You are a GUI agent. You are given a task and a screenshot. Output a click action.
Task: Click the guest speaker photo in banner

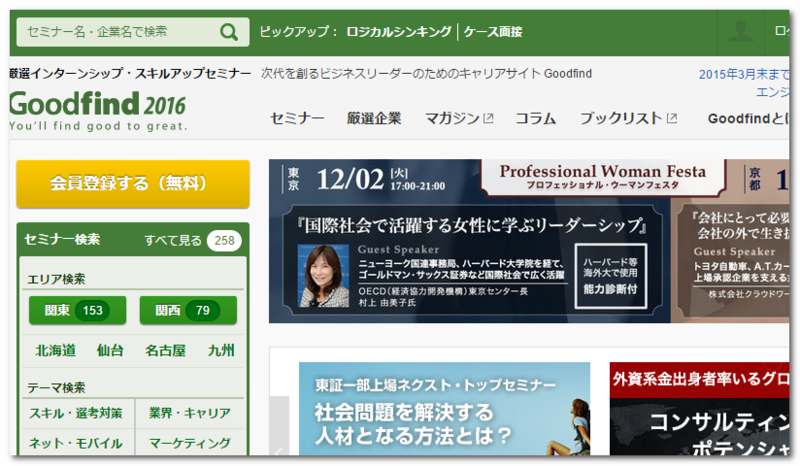click(x=323, y=276)
